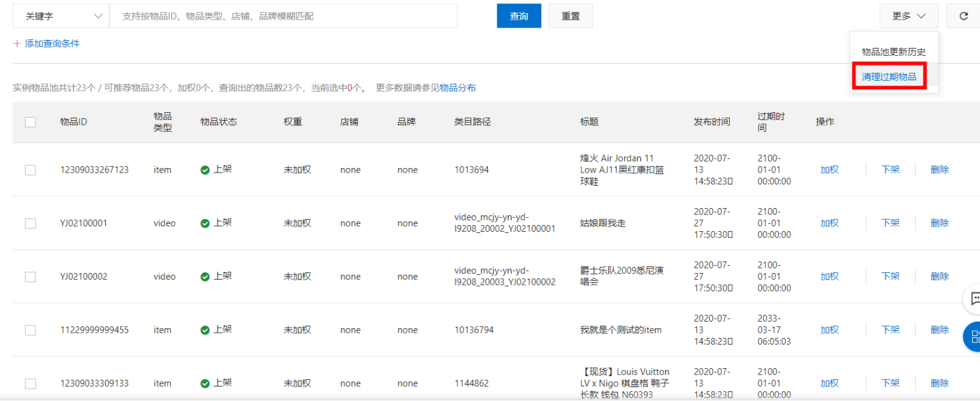Click 加权 for item 12309033267123
This screenshot has height=401, width=980.
[830, 169]
